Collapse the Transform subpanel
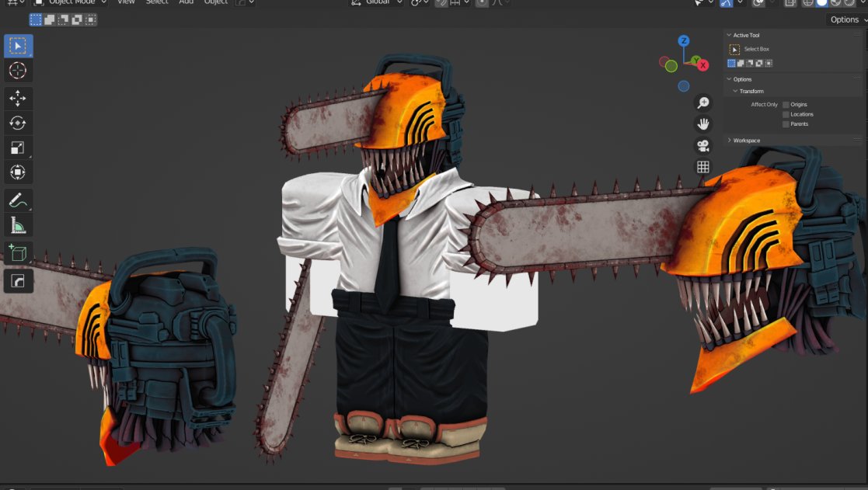The height and width of the screenshot is (490, 868). tap(735, 92)
